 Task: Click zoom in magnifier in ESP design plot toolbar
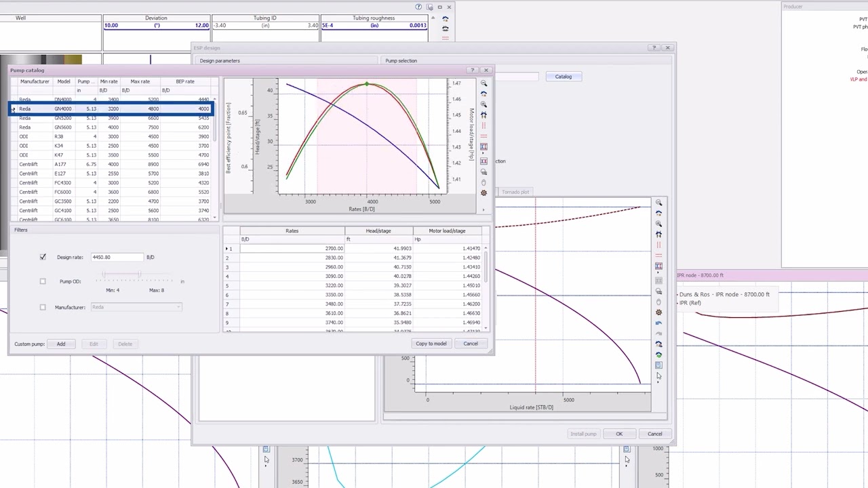(x=658, y=223)
